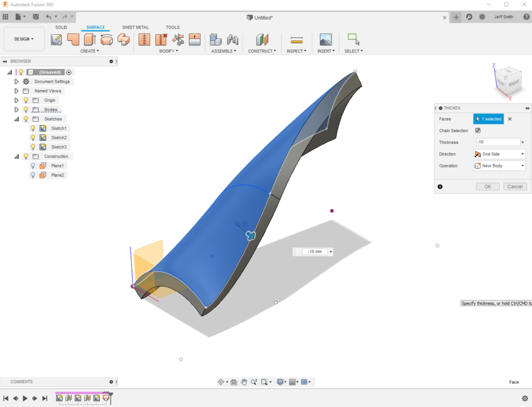Viewport: 532px width, 407px height.
Task: Toggle visibility bulb for Sketch2
Action: [33, 138]
